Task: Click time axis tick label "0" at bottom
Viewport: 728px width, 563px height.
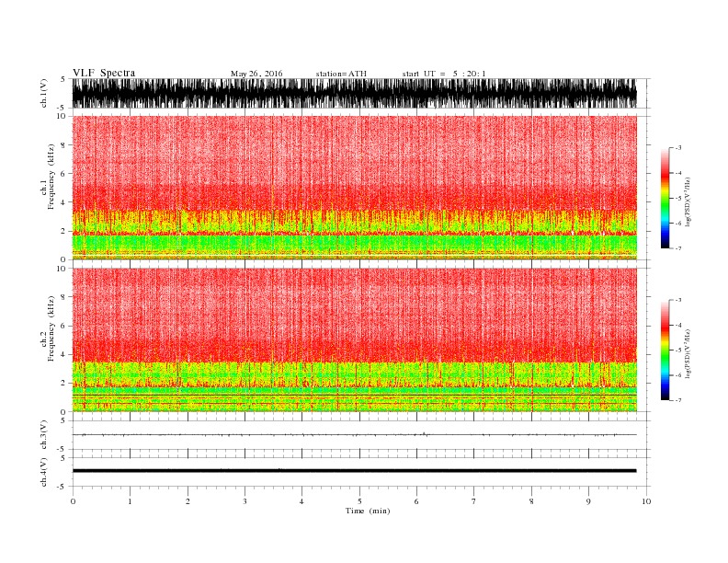Action: pyautogui.click(x=73, y=501)
